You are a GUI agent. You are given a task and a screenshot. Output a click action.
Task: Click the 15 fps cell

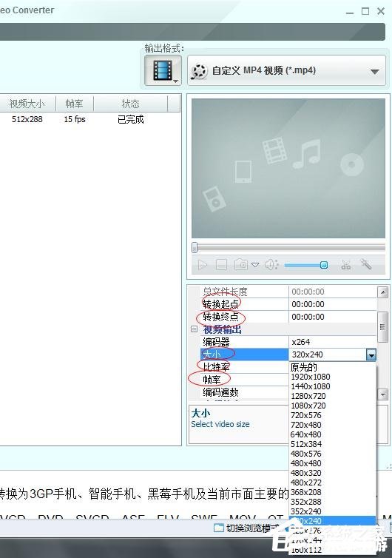coord(75,119)
